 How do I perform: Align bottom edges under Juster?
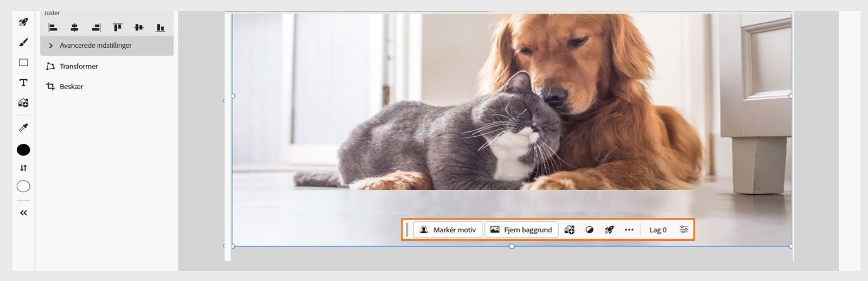(x=160, y=27)
